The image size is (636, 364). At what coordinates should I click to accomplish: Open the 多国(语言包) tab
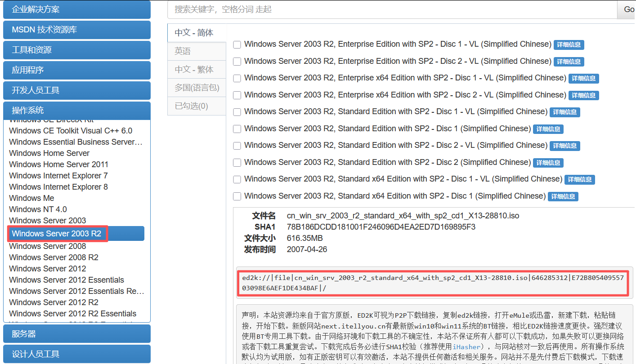[197, 88]
